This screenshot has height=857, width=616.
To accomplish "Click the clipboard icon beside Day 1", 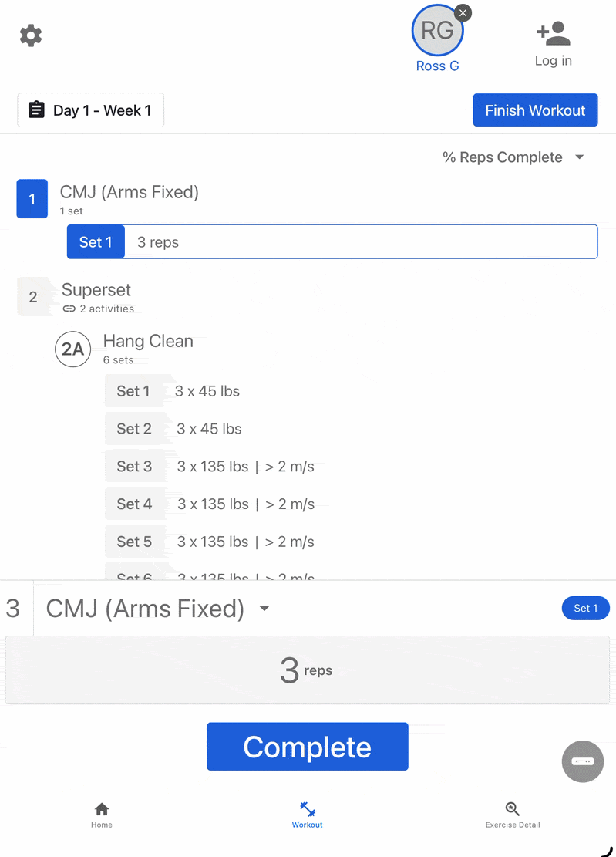I will pyautogui.click(x=36, y=110).
